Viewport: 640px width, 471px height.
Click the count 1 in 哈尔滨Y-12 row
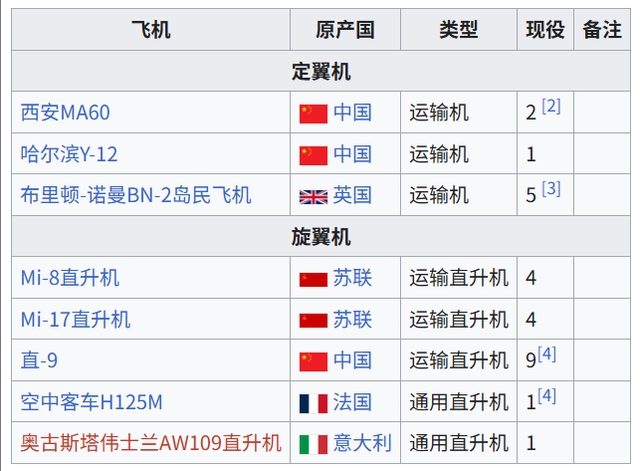(531, 155)
